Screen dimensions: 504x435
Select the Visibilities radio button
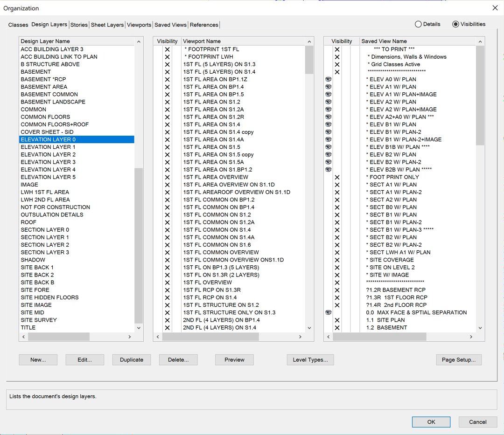point(455,24)
